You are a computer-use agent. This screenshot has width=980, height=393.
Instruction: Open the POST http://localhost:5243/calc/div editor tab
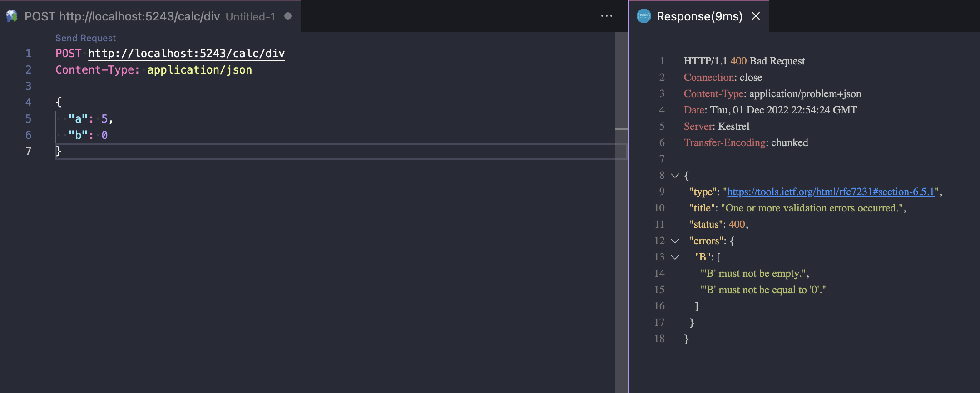(x=150, y=16)
